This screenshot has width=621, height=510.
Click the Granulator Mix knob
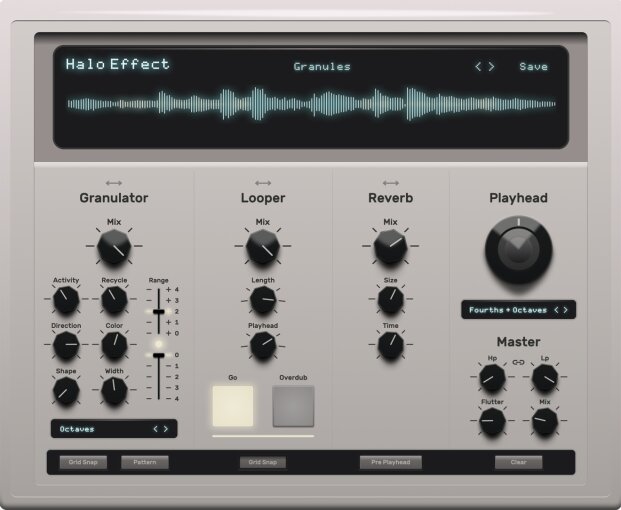coord(114,246)
